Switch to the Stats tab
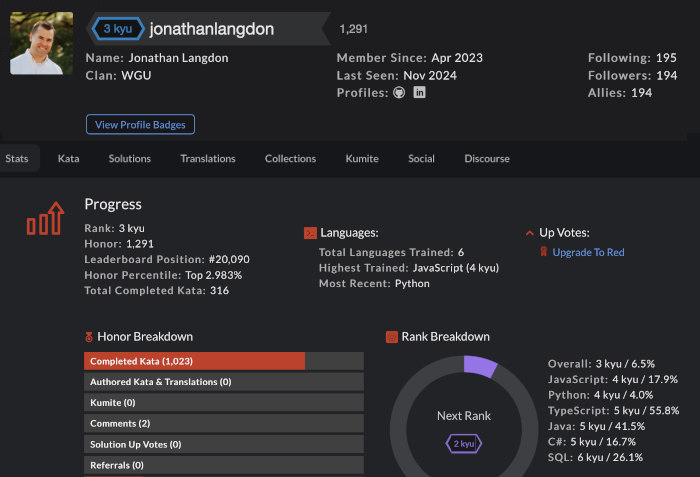Screen dimensions: 700x477 [17, 159]
